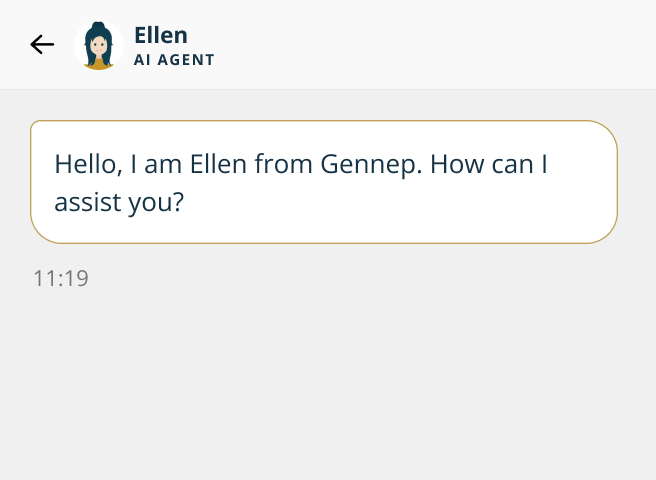Click the word 'from' in the message
Image resolution: width=656 pixels, height=480 pixels.
pyautogui.click(x=283, y=163)
